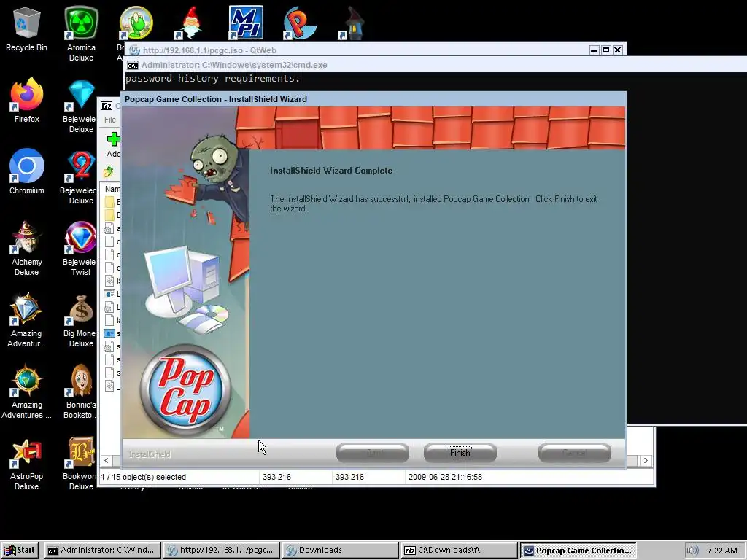Select the Bonnie's Bookstore desktop icon
Viewport: 747px width, 560px height.
click(80, 392)
